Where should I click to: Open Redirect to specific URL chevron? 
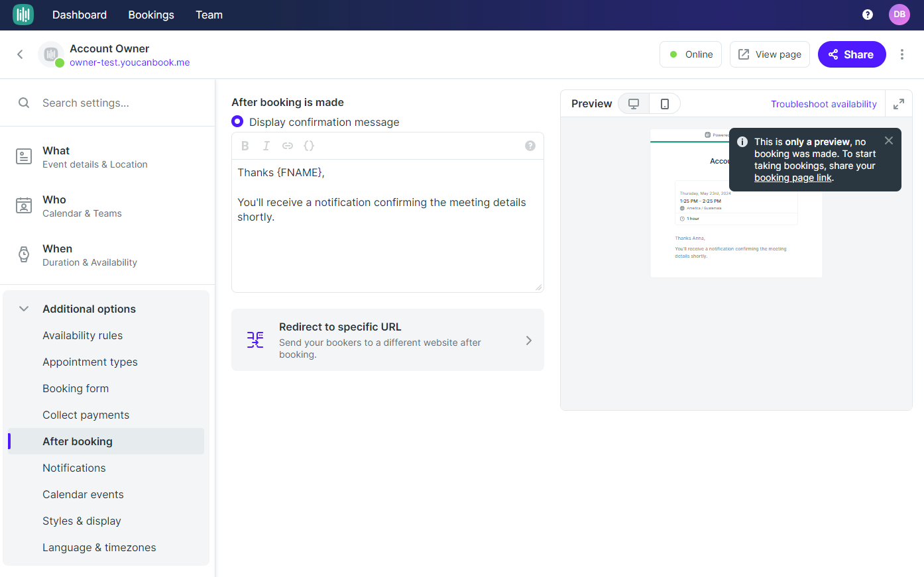tap(529, 341)
